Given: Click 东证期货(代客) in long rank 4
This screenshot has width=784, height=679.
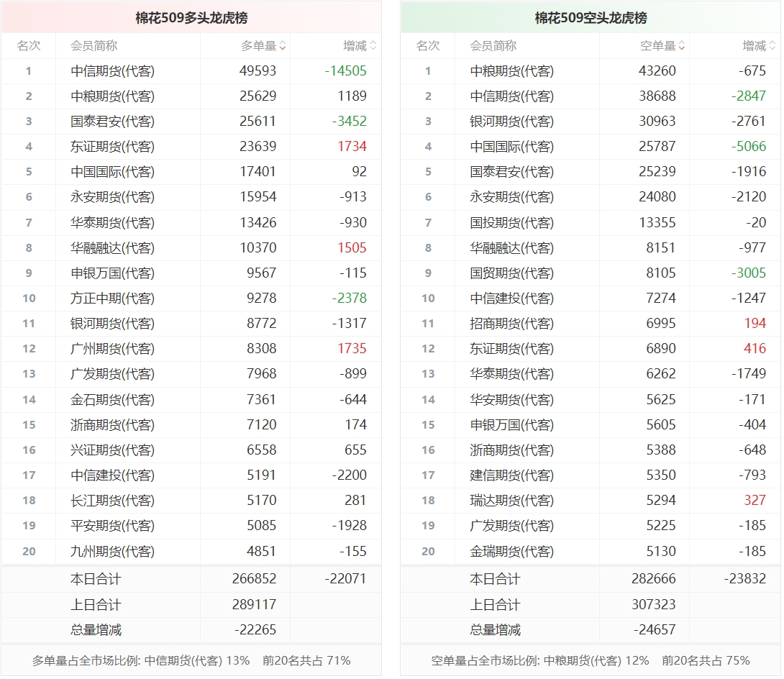Looking at the screenshot, I should pyautogui.click(x=112, y=147).
